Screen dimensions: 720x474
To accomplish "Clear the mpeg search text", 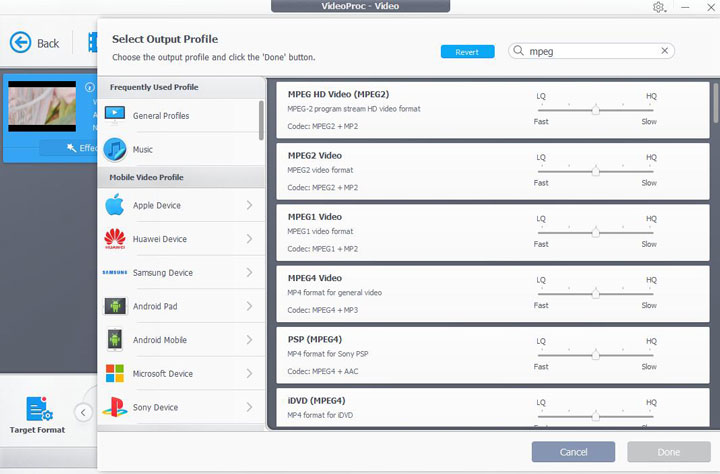I will click(x=665, y=51).
